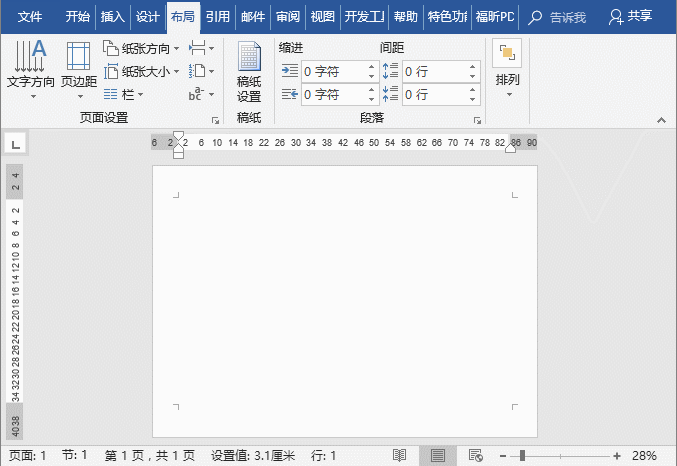
Task: Click the zoom in plus button
Action: 617,456
